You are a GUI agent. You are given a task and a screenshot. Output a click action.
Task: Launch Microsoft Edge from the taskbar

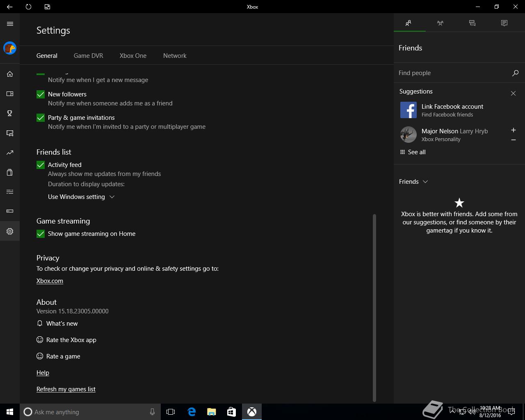tap(192, 412)
